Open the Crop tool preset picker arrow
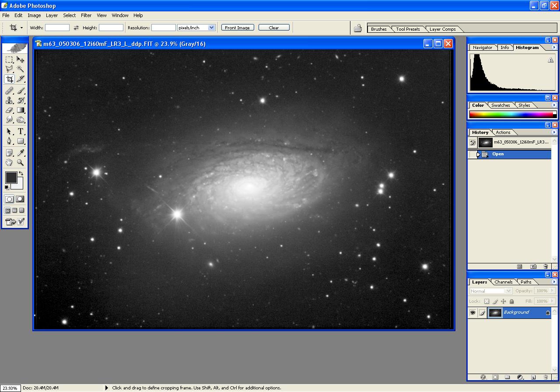Image resolution: width=560 pixels, height=392 pixels. tap(21, 28)
